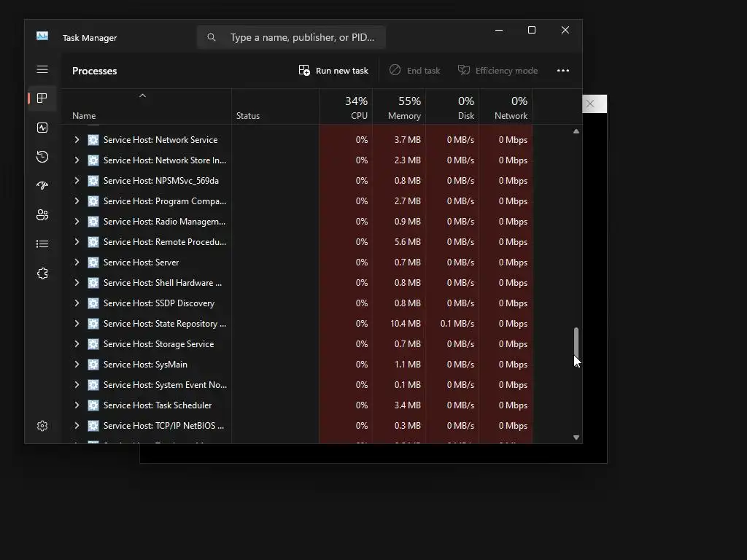Screen dimensions: 747x560
Task: Expand Service Host: Storage Service
Action: (x=77, y=344)
